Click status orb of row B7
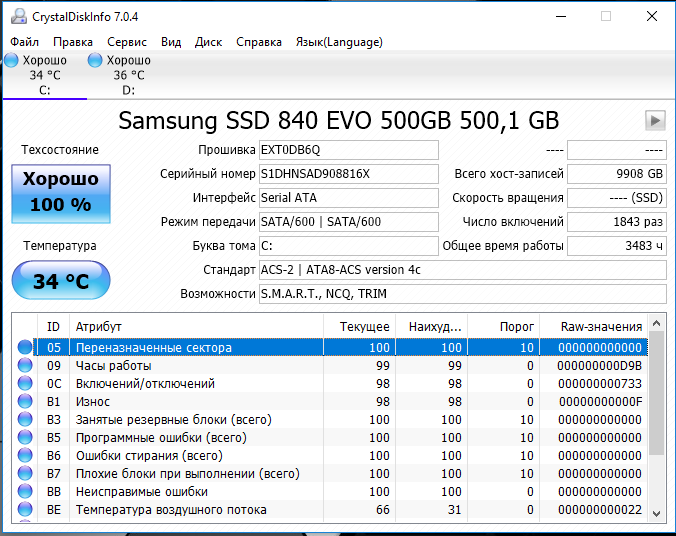The image size is (676, 536). coord(25,473)
